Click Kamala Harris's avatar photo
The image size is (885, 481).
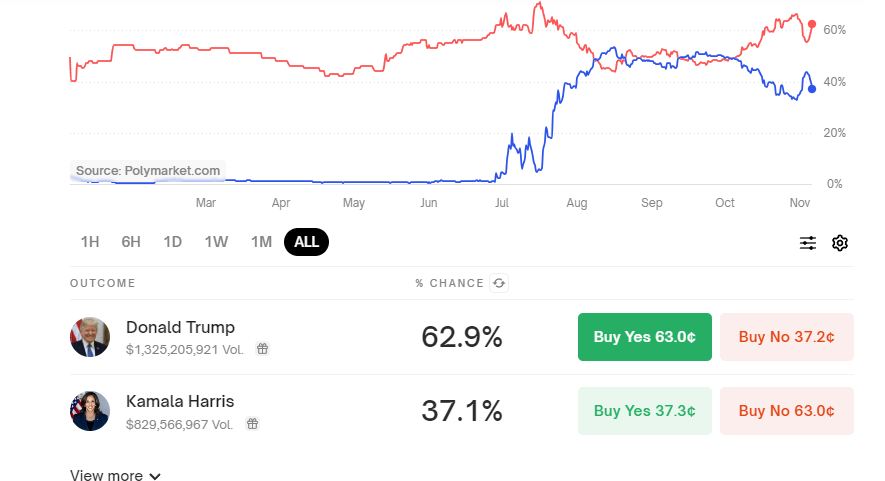tap(90, 411)
